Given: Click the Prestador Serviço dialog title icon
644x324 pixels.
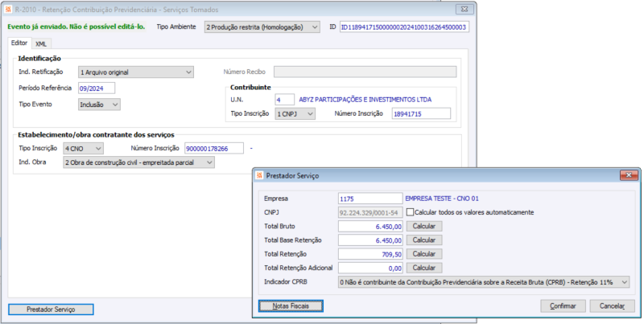Looking at the screenshot, I should click(259, 175).
